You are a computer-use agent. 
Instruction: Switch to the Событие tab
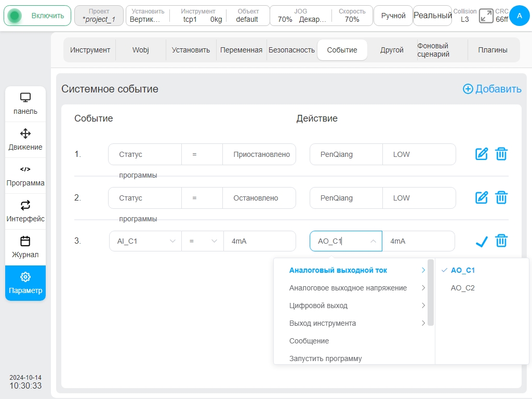tap(342, 50)
